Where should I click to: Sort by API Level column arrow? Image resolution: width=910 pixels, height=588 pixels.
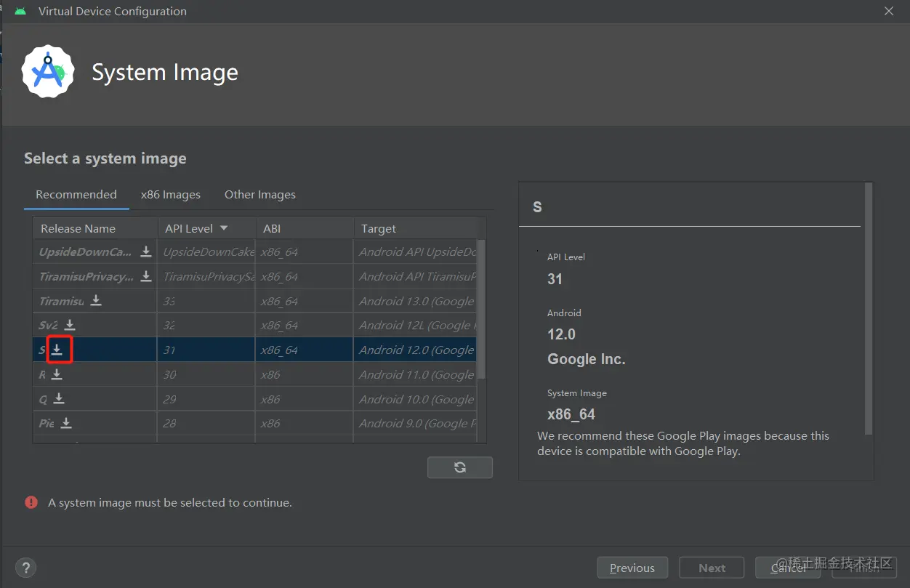tap(224, 228)
